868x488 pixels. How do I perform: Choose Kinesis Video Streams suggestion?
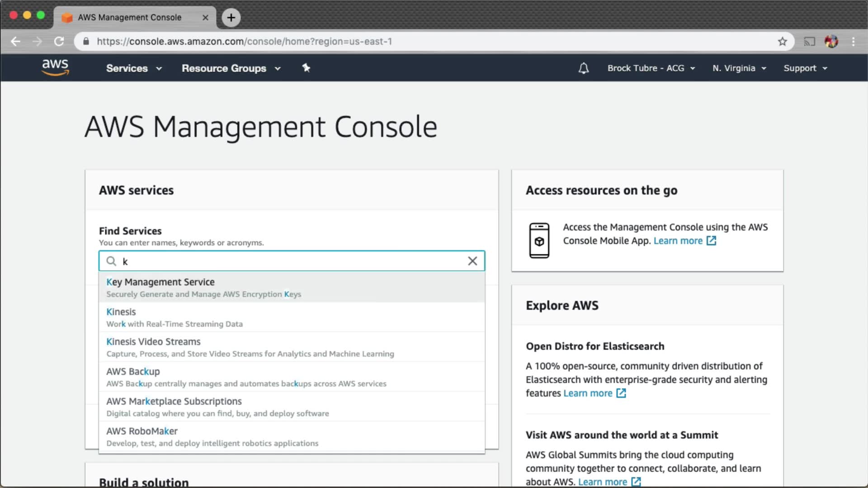[153, 342]
